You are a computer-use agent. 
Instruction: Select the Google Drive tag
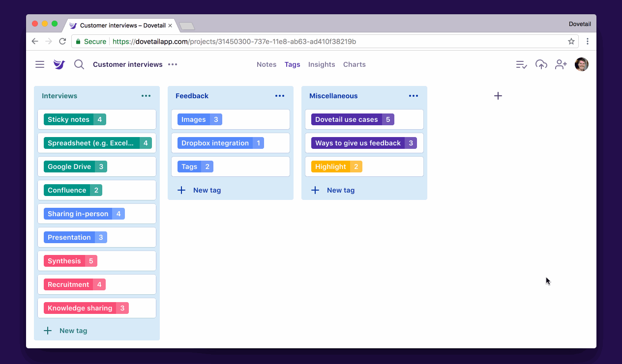(x=75, y=167)
